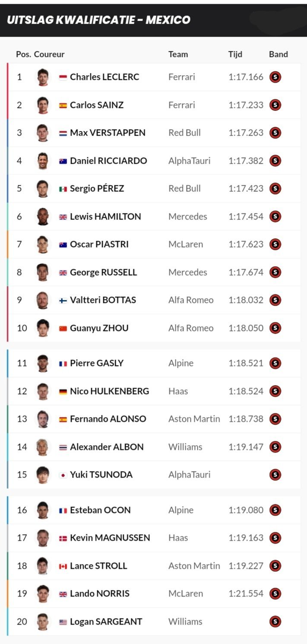Click the Team column header

click(178, 54)
